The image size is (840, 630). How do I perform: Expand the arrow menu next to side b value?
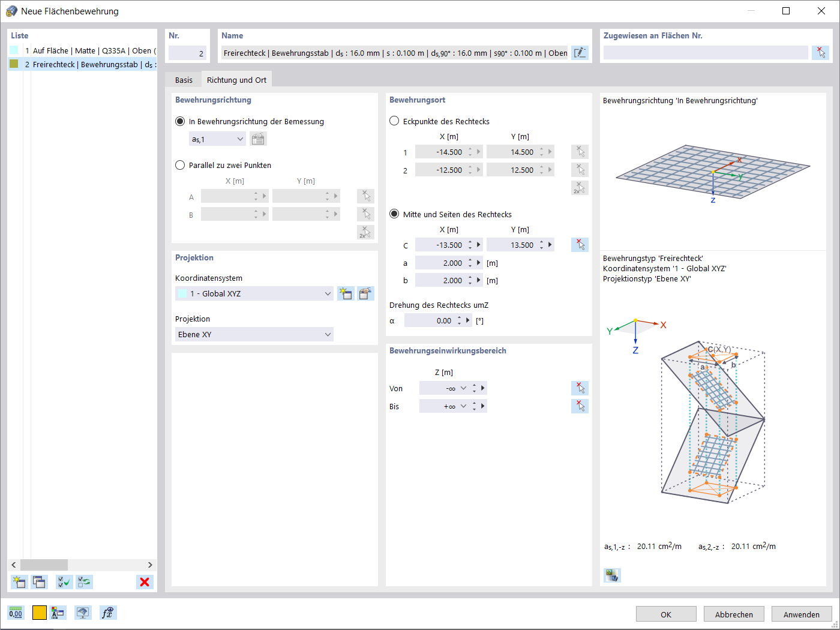pyautogui.click(x=479, y=280)
